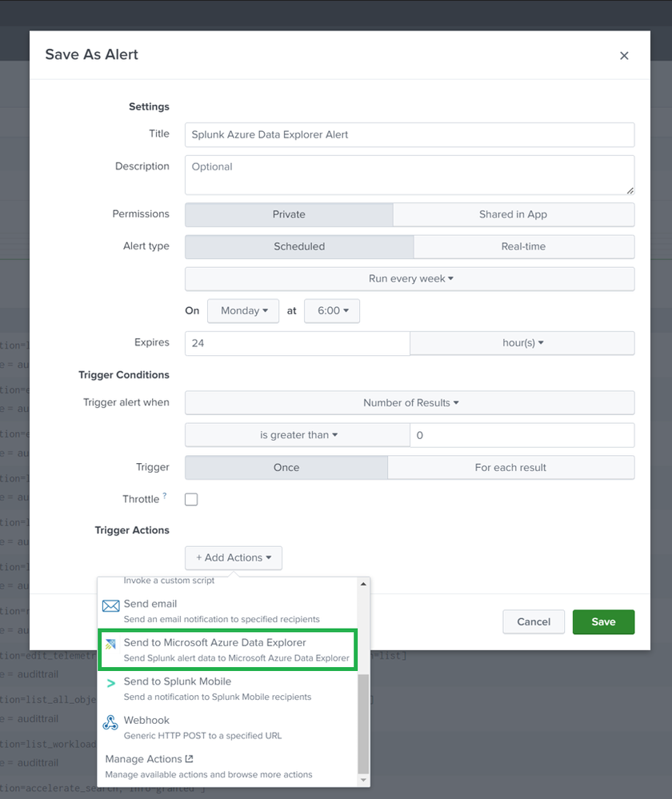Click 'Generic HTTP POST to a specified URL' text

(203, 736)
